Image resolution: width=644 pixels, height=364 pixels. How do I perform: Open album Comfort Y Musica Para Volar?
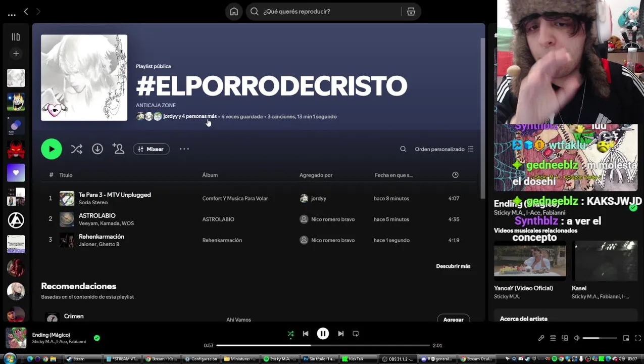pyautogui.click(x=235, y=198)
